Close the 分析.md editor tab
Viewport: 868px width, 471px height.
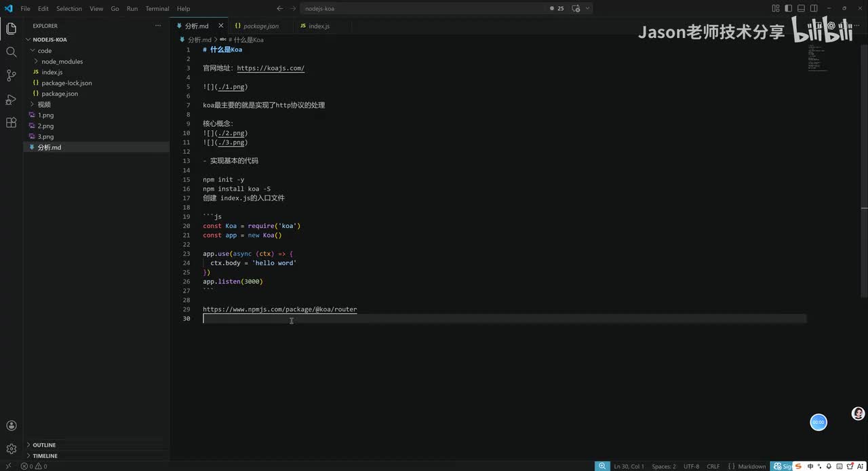pos(220,26)
